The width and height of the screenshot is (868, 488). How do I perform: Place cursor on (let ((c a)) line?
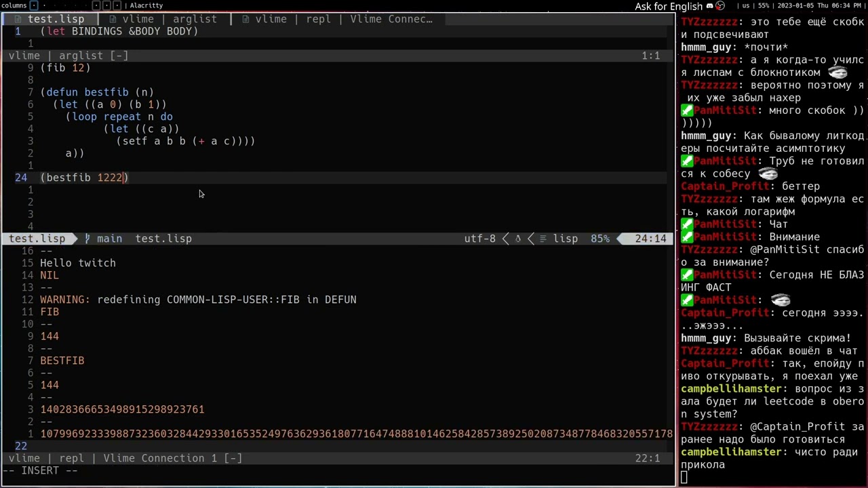pyautogui.click(x=142, y=129)
